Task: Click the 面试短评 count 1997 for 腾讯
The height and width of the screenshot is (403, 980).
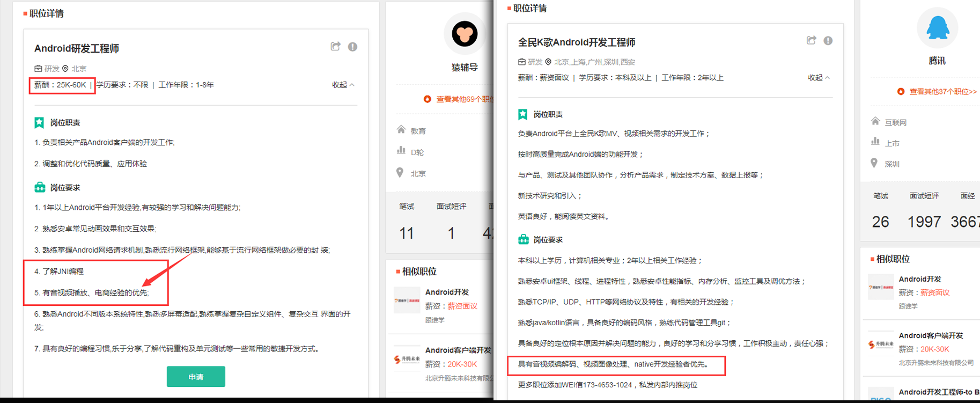Action: [x=924, y=222]
